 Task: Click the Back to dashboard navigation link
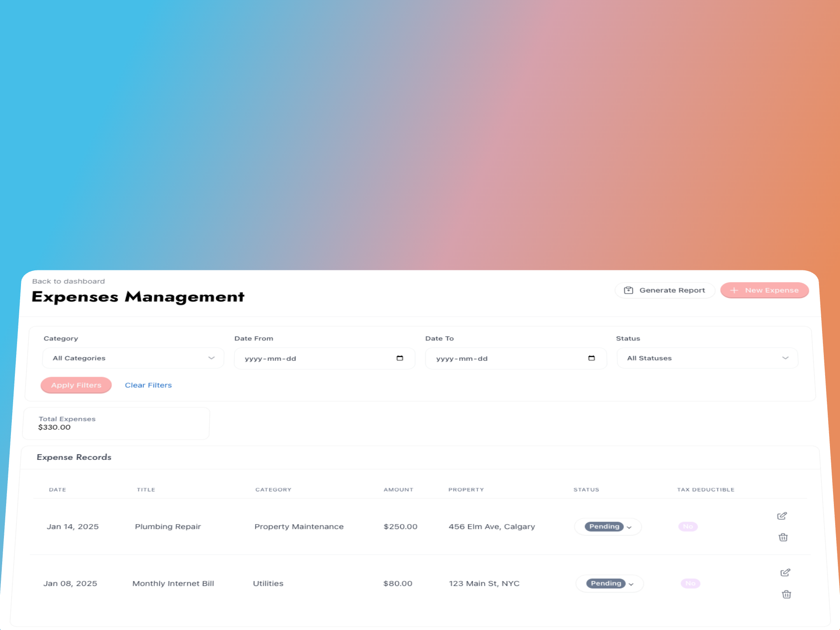pos(69,281)
